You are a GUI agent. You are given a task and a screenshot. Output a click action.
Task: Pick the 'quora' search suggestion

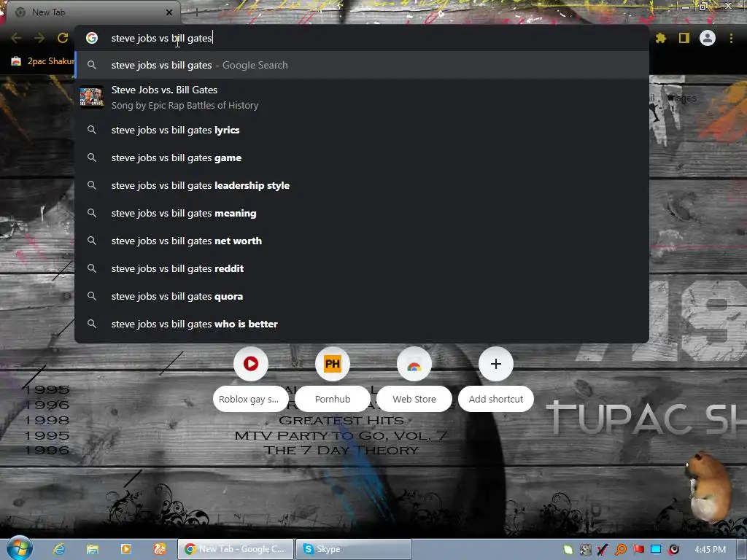point(362,296)
